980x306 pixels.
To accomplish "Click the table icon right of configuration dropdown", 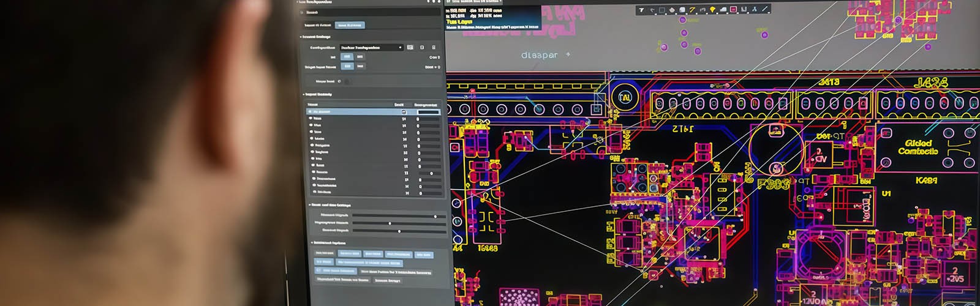I will 410,47.
